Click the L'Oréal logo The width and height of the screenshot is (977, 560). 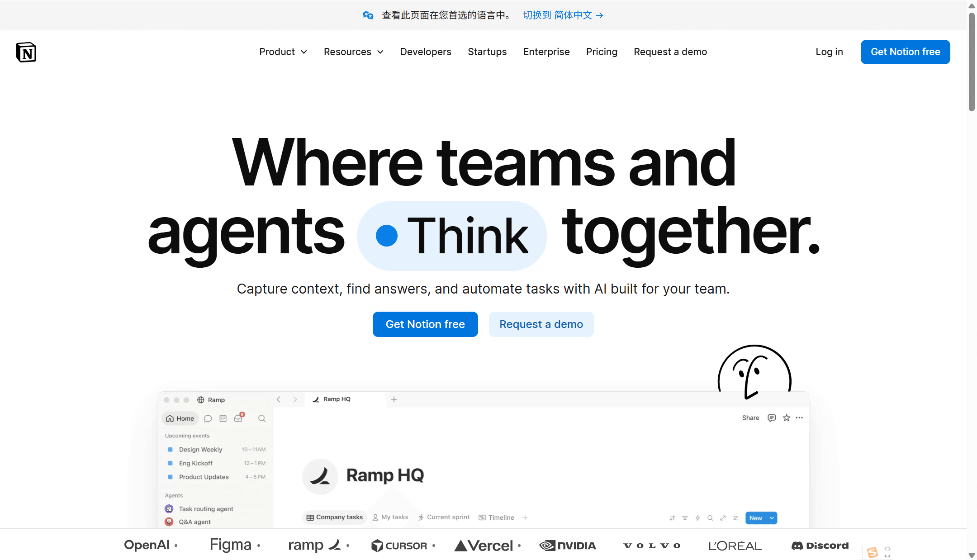pos(735,546)
